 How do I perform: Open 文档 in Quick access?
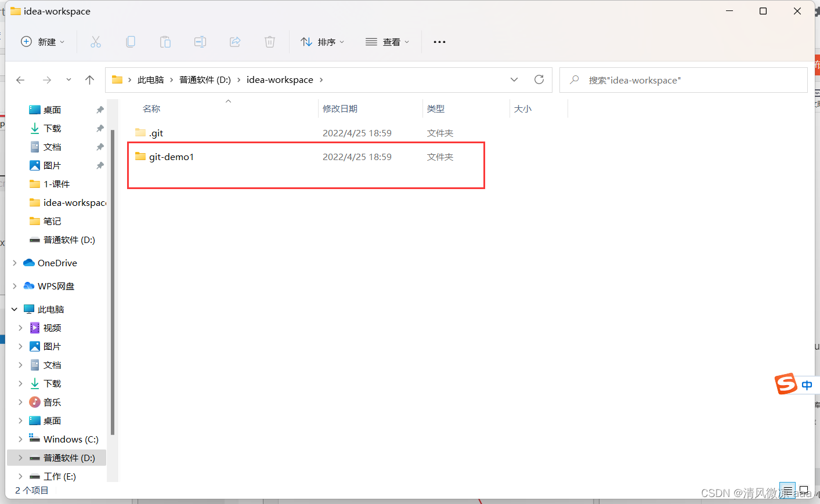point(52,147)
